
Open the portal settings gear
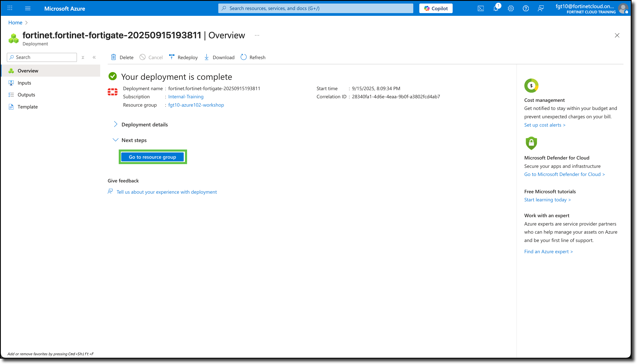511,8
